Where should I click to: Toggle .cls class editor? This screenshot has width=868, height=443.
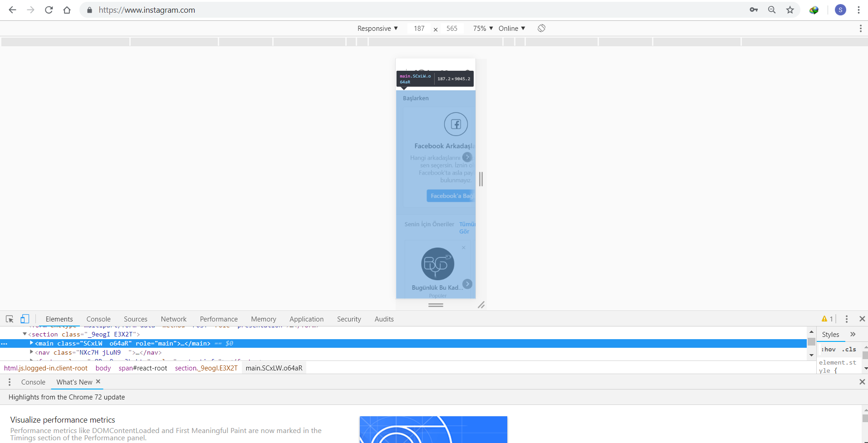click(x=849, y=349)
